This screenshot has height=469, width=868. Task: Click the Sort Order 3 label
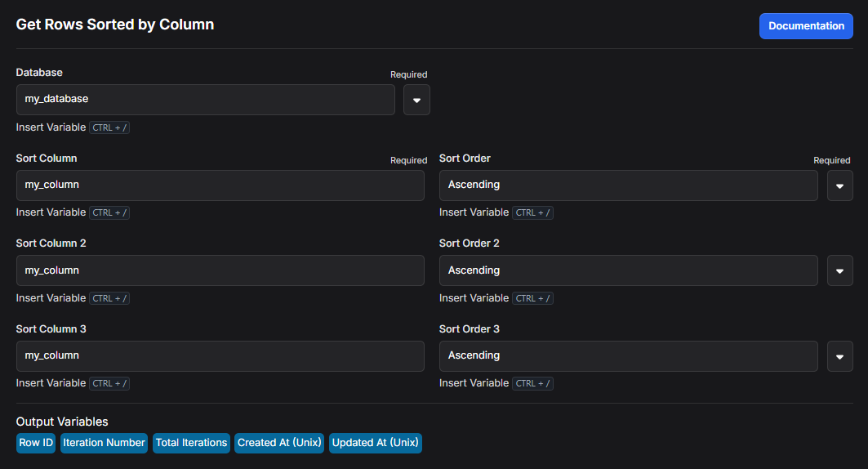[x=470, y=329]
